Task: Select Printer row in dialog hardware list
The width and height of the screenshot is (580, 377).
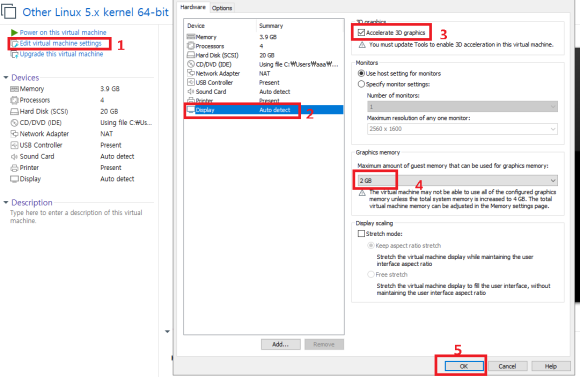Action: pyautogui.click(x=263, y=101)
